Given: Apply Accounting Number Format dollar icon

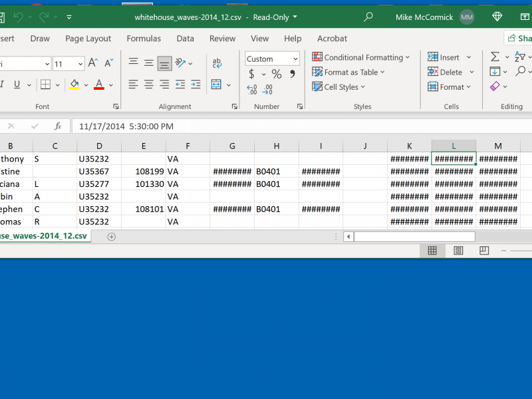Looking at the screenshot, I should (x=252, y=74).
